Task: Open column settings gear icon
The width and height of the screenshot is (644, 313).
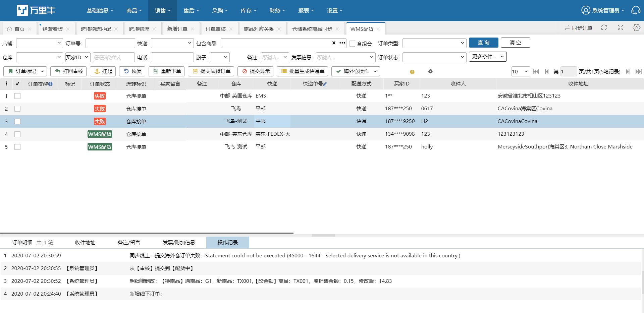Action: click(x=430, y=71)
